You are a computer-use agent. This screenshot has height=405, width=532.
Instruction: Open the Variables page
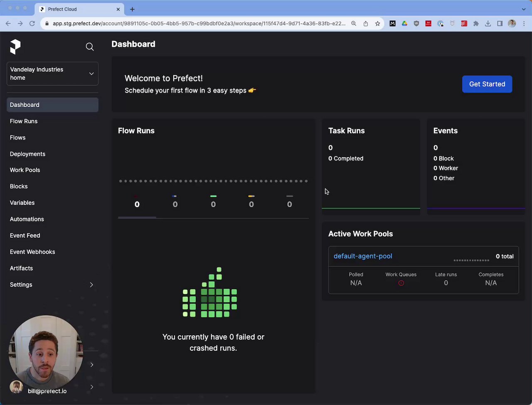click(22, 203)
